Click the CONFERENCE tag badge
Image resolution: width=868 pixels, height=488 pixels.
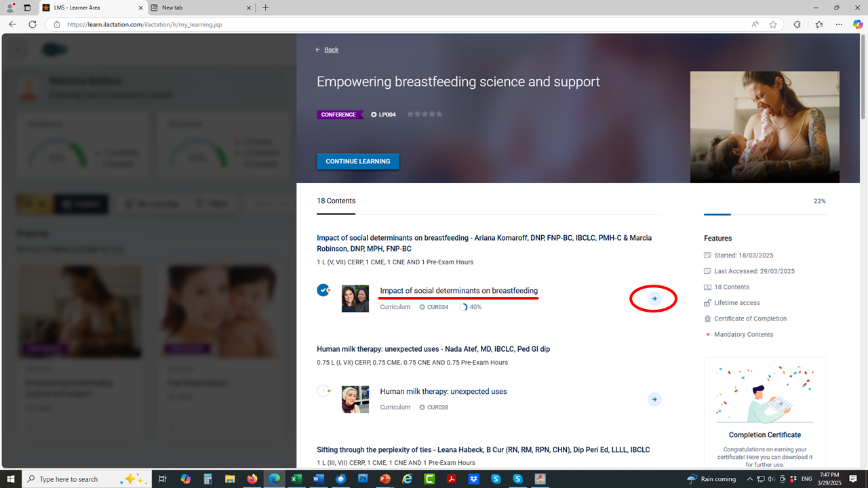[x=340, y=115]
